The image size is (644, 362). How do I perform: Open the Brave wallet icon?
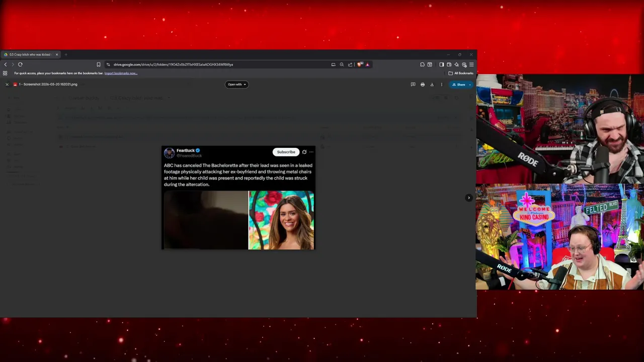pos(449,64)
